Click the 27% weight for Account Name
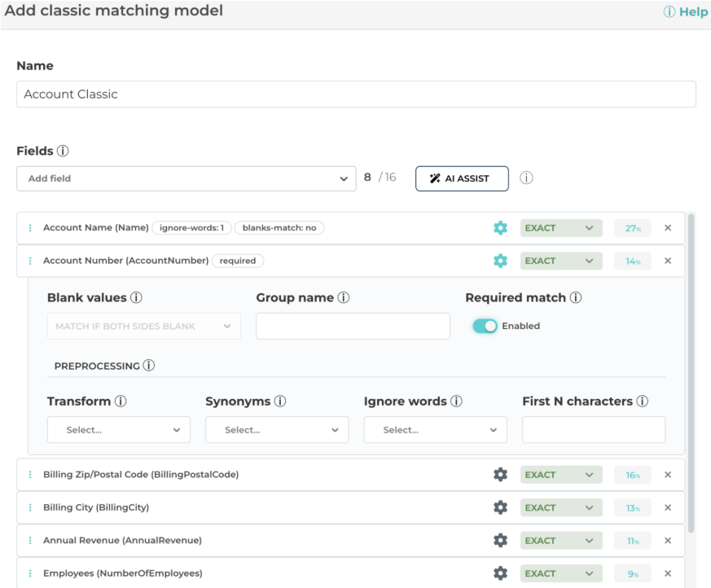Screen dimensions: 711x588 (x=633, y=228)
